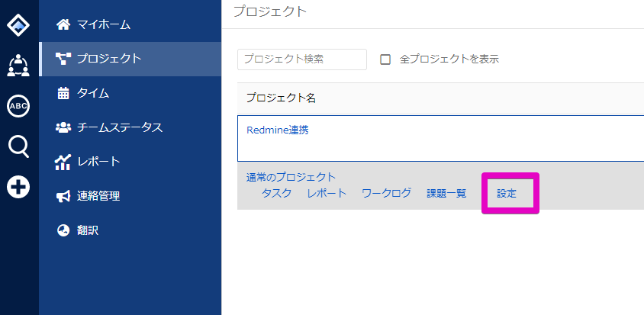Viewport: 644px width, 315px height.
Task: Focus the プロジェクト検索 search field
Action: pyautogui.click(x=302, y=59)
